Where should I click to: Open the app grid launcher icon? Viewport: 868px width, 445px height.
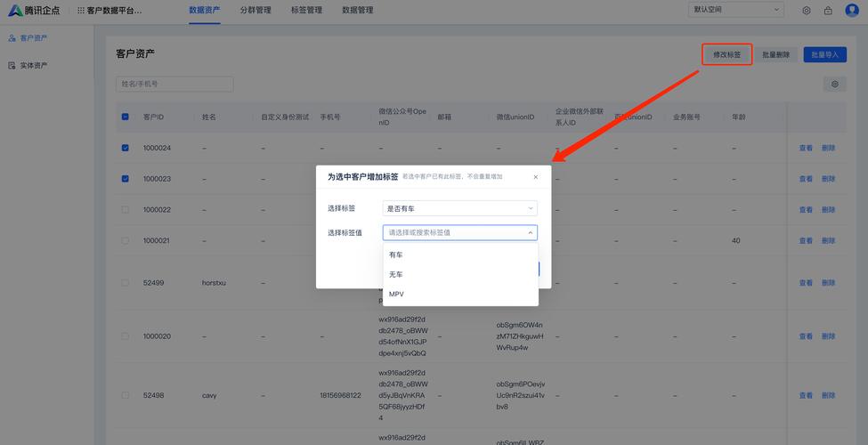coord(81,11)
